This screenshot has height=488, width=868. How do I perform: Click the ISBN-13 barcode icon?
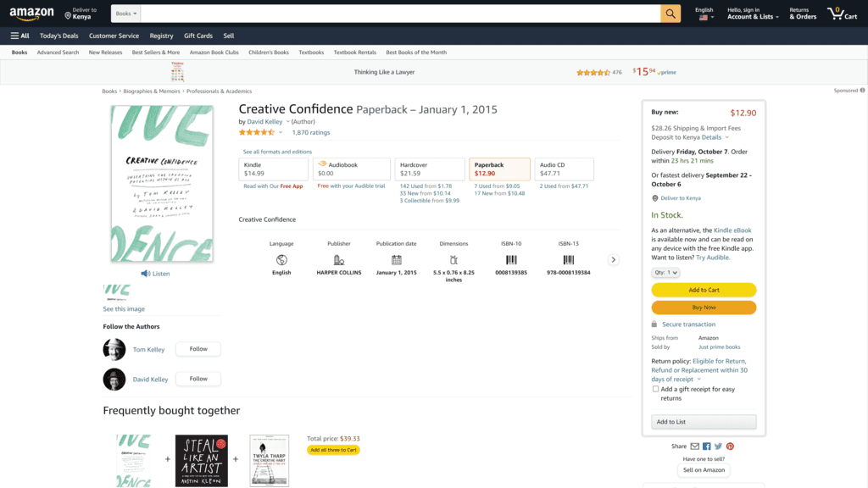[569, 259]
